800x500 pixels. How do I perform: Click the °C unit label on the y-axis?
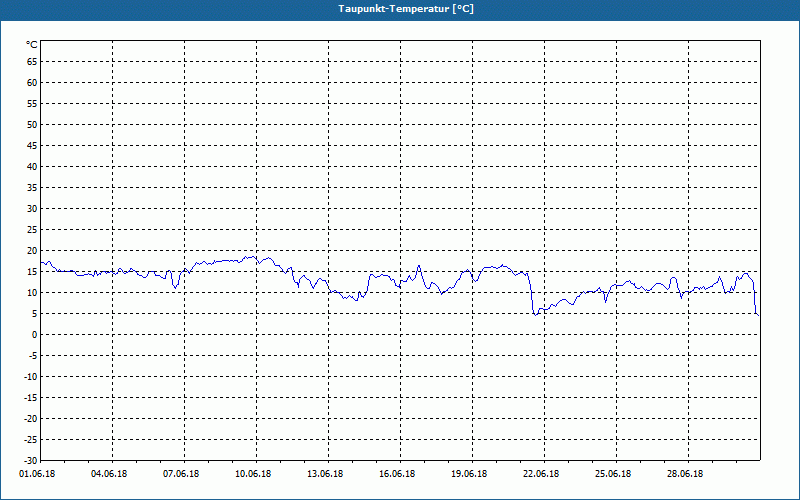pyautogui.click(x=32, y=45)
